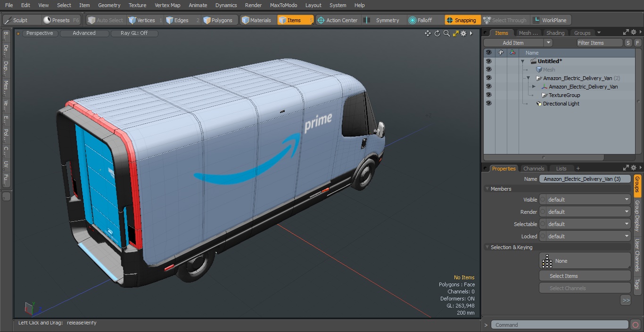Open the Visible dropdown
Image resolution: width=644 pixels, height=332 pixels.
(585, 200)
